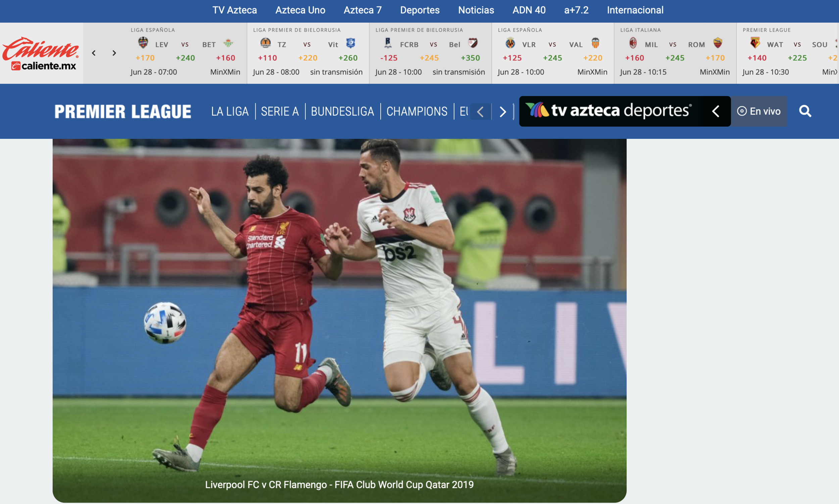
Task: Go to the BUNDESLIGA section
Action: (x=342, y=111)
